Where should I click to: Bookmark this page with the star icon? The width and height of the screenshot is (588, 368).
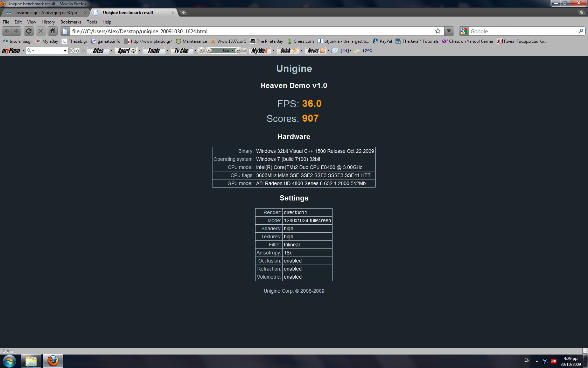(x=437, y=31)
